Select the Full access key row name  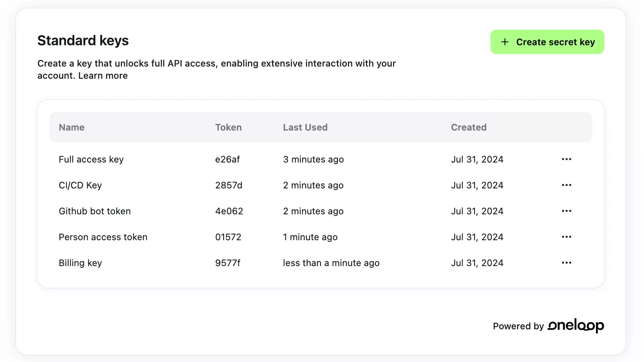coord(91,159)
